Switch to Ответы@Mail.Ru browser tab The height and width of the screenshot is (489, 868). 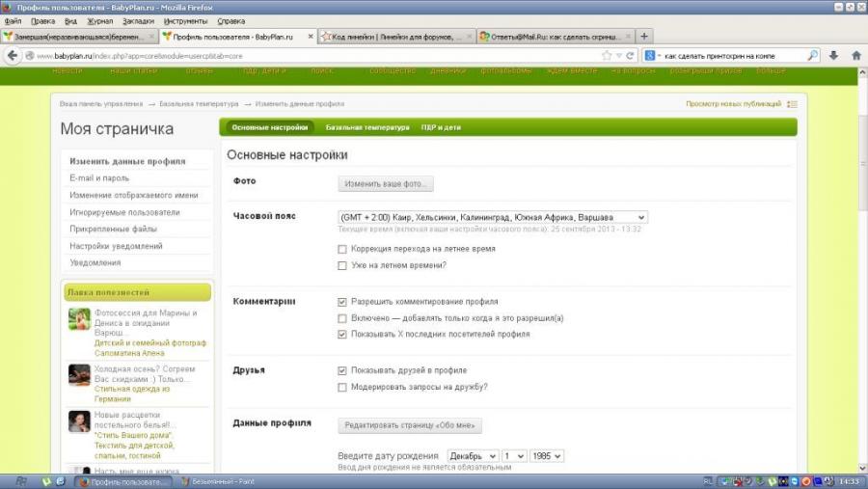(556, 37)
